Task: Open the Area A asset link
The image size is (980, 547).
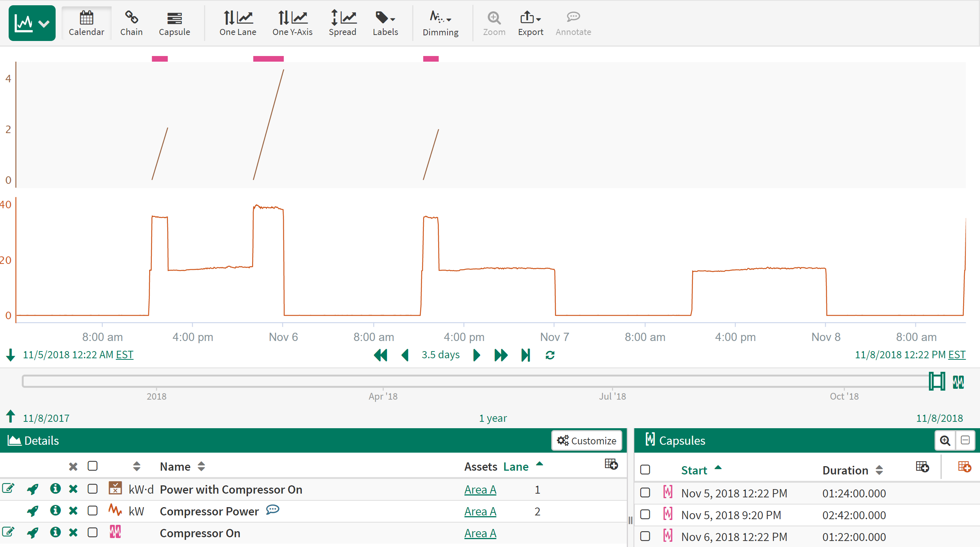Action: coord(480,490)
